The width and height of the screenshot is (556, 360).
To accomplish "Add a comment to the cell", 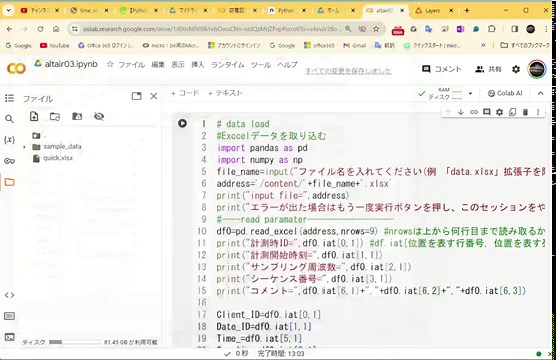I will tap(486, 112).
